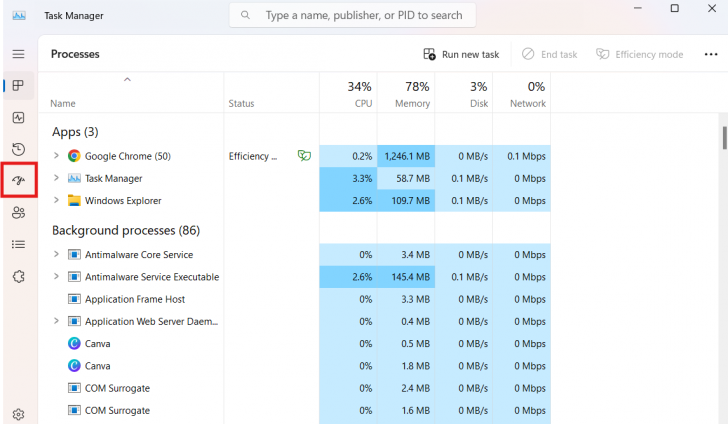The width and height of the screenshot is (728, 424).
Task: Select Background processes (86) heading
Action: tap(126, 230)
